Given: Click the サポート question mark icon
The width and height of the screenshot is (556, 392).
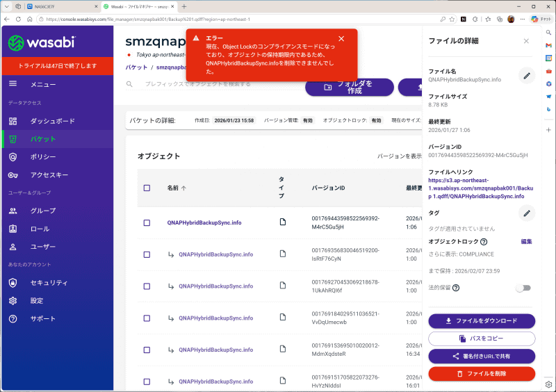Looking at the screenshot, I should click(x=13, y=318).
